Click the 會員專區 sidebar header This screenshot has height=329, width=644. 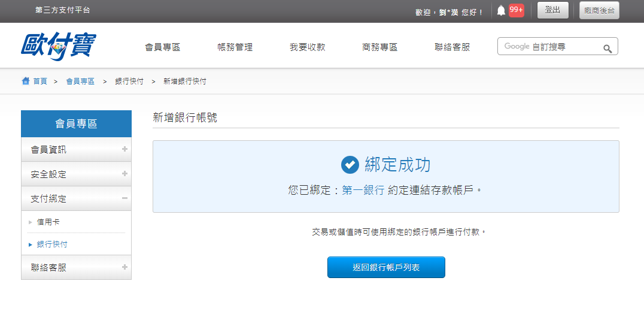(76, 123)
